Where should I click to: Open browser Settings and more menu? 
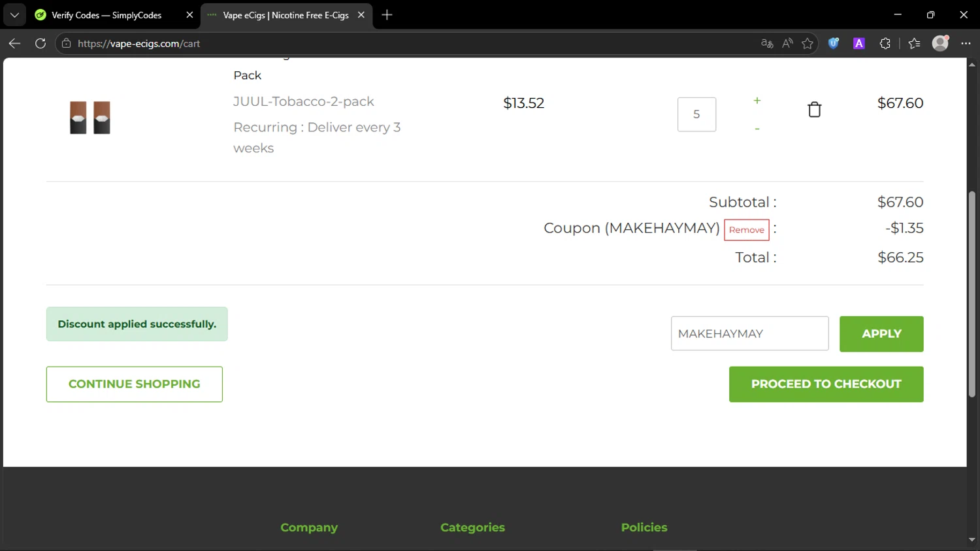966,44
